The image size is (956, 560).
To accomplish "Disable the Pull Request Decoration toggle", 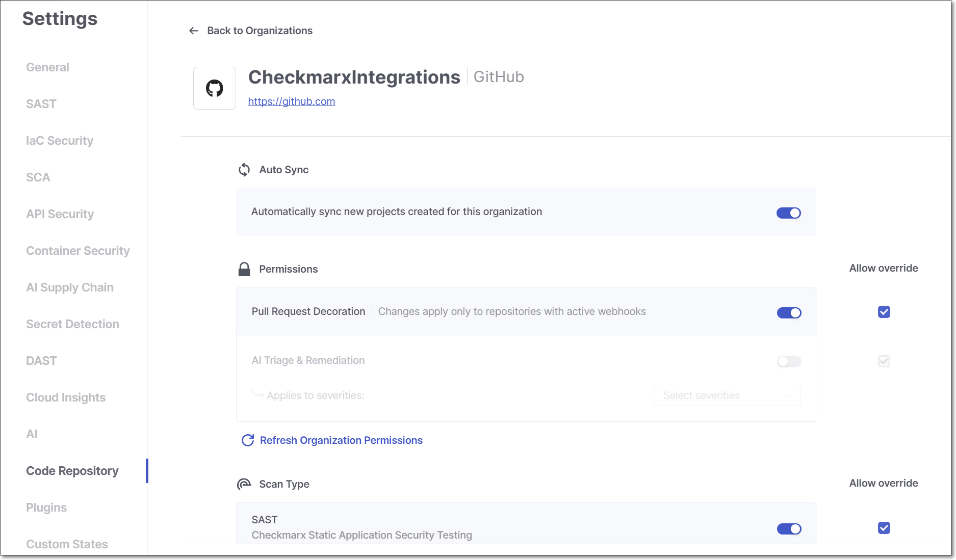I will [789, 313].
